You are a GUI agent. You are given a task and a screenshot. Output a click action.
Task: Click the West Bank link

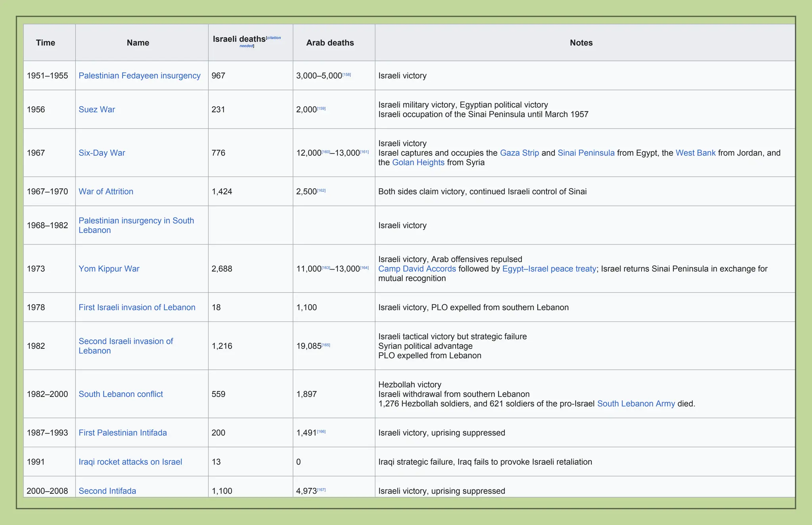[x=695, y=153]
